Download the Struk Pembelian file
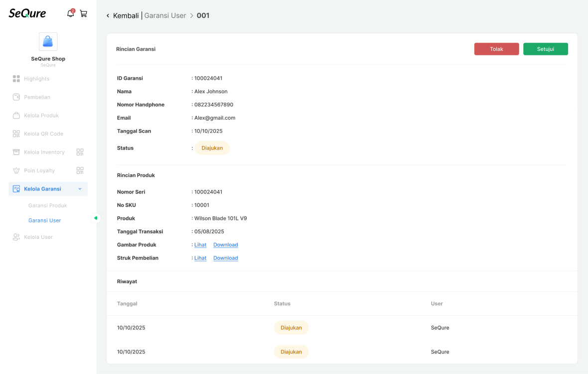The image size is (588, 374). [225, 258]
